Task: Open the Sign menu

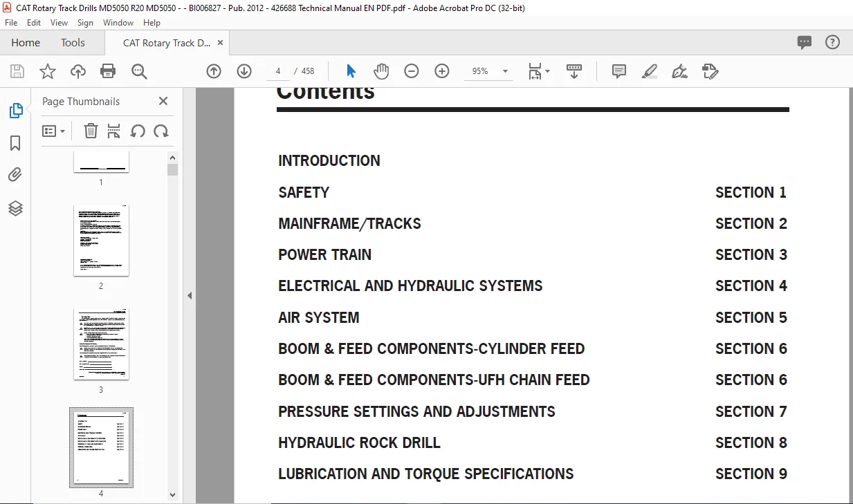Action: [x=86, y=23]
